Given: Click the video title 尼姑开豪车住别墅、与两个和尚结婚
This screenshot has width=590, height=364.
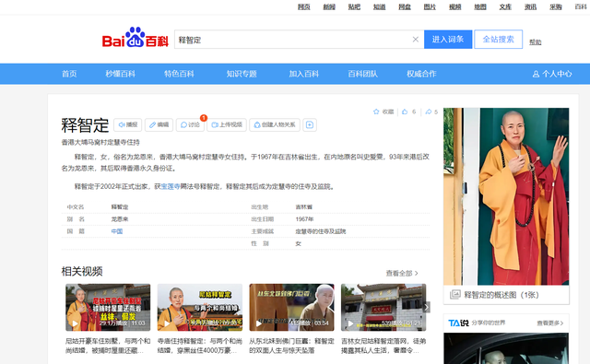Looking at the screenshot, I should pyautogui.click(x=108, y=346).
